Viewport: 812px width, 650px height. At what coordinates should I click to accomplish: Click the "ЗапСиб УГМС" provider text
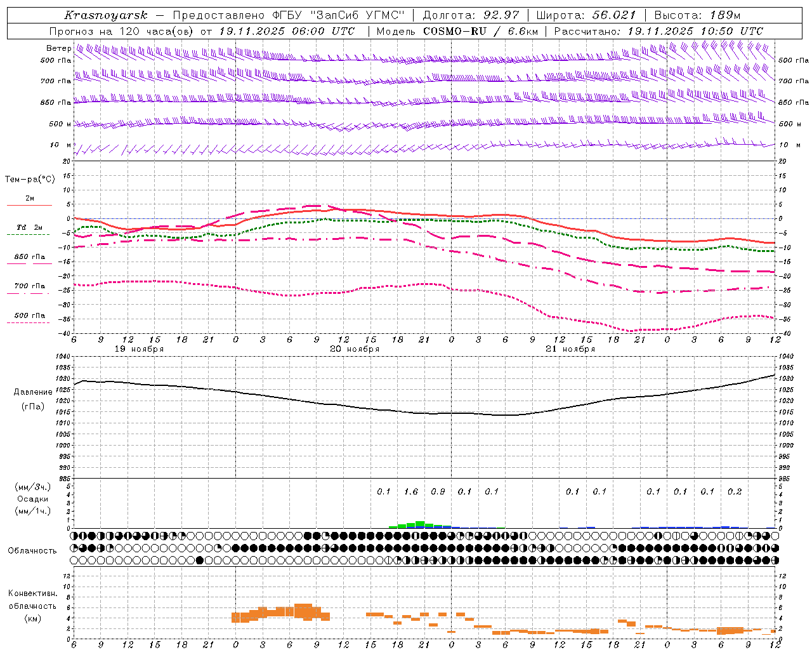click(357, 15)
